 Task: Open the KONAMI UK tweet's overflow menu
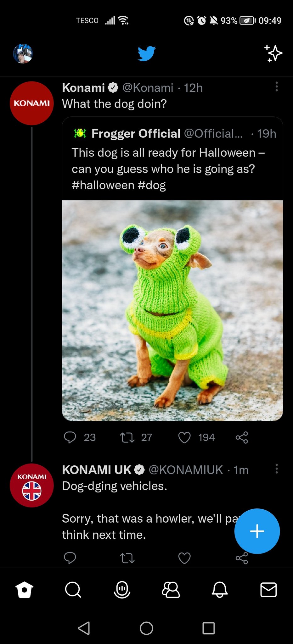[277, 469]
